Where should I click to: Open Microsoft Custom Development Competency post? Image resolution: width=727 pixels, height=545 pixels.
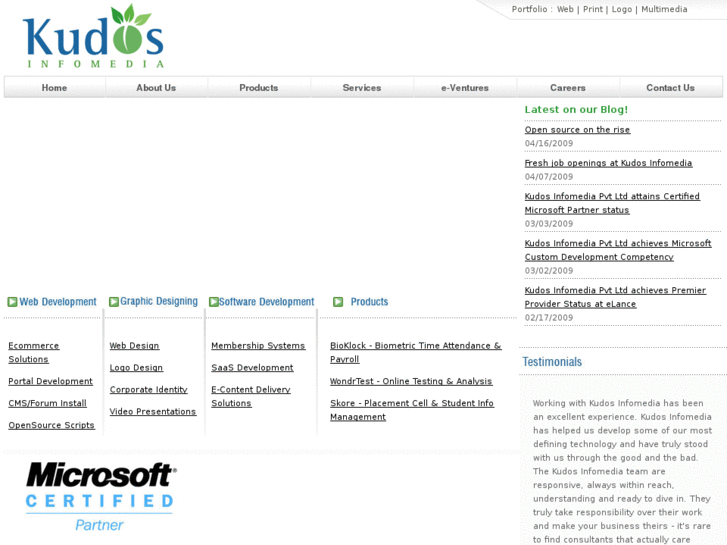618,250
